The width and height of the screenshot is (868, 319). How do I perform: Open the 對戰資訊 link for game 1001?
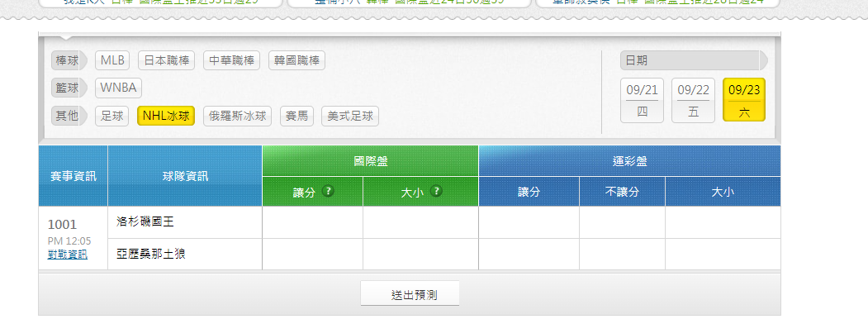point(68,255)
